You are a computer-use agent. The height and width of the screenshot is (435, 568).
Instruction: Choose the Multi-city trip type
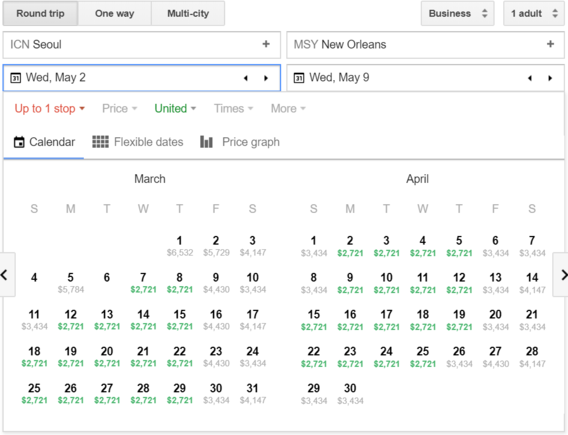pos(188,14)
